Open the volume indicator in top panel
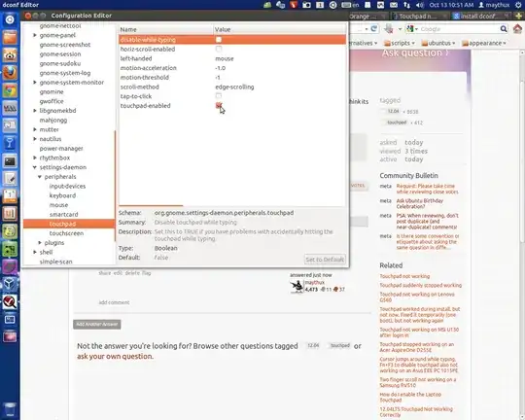This screenshot has width=525, height=420. pyautogui.click(x=420, y=5)
